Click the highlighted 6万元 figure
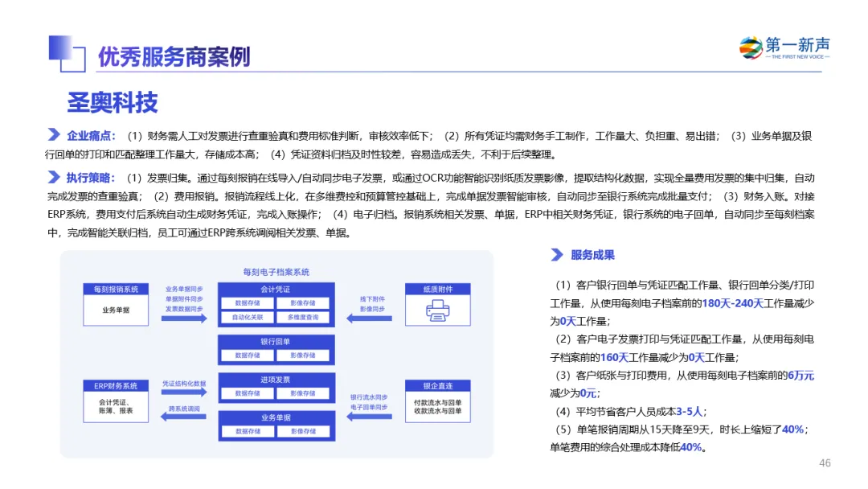Image resolution: width=868 pixels, height=489 pixels. click(x=800, y=376)
